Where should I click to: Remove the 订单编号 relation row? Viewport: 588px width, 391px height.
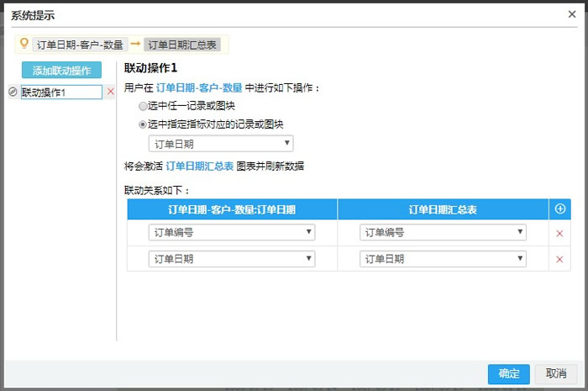[x=559, y=233]
